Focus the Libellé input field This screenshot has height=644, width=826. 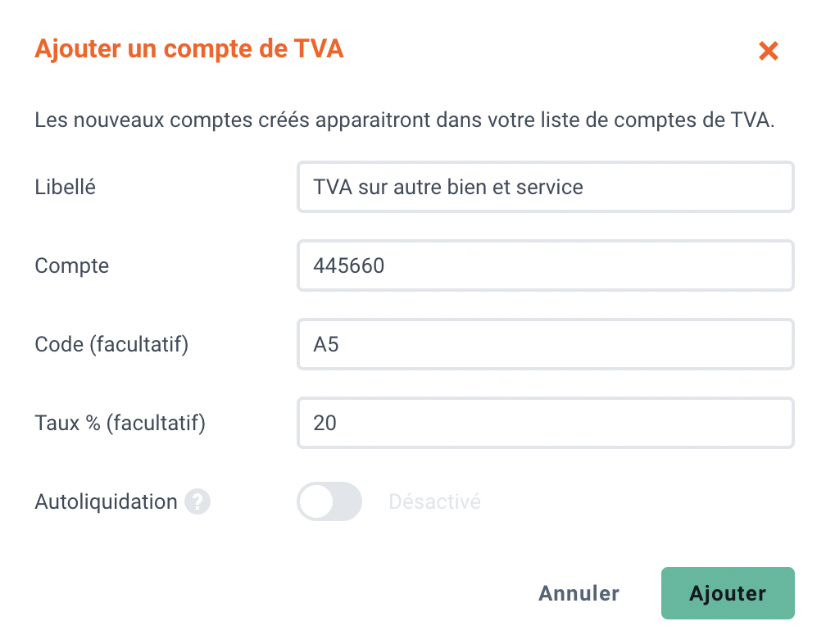pyautogui.click(x=545, y=187)
